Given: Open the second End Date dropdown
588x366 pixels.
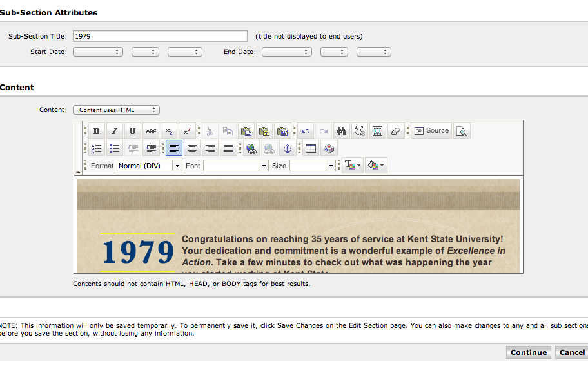Looking at the screenshot, I should [x=334, y=52].
